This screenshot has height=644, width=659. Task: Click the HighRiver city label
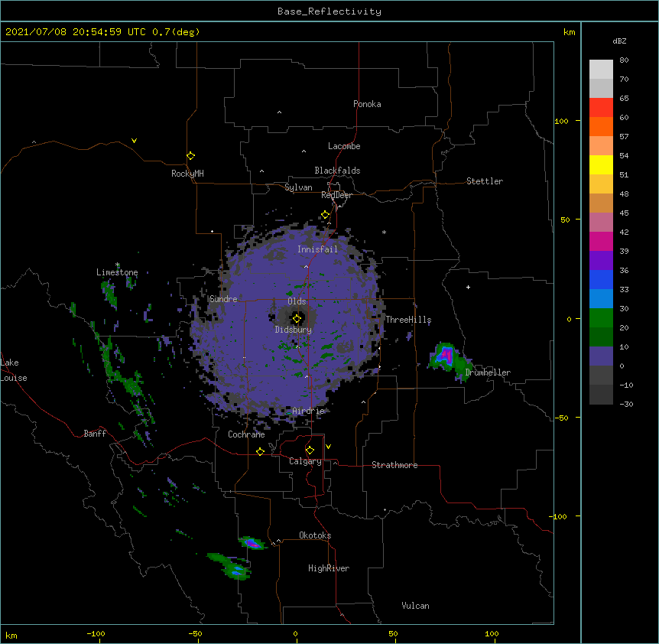click(x=329, y=568)
